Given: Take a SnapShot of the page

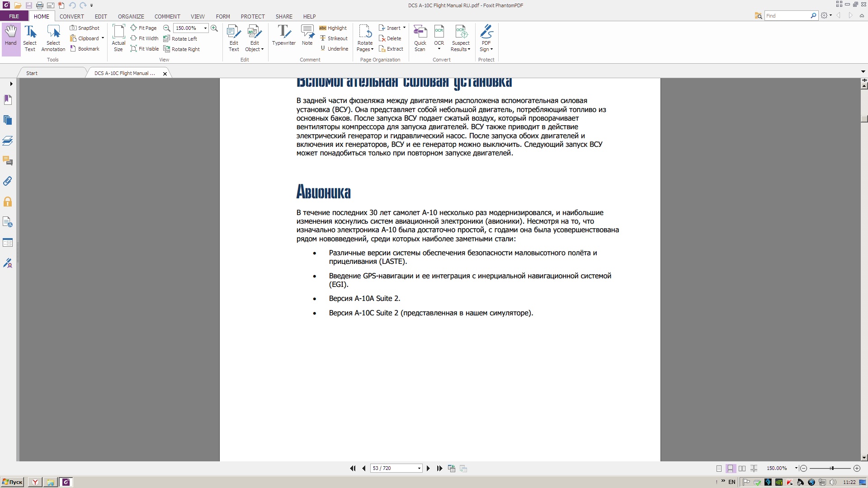Looking at the screenshot, I should (85, 28).
